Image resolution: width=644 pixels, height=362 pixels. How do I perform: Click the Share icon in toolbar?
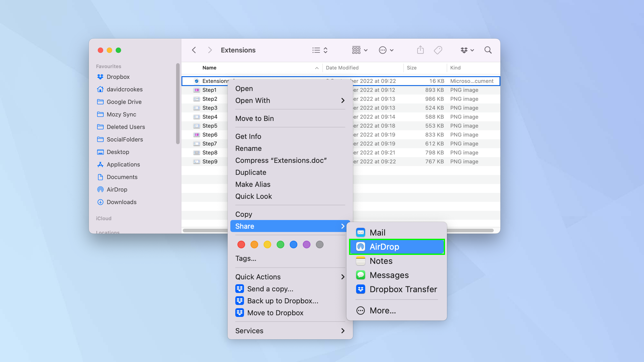[420, 50]
